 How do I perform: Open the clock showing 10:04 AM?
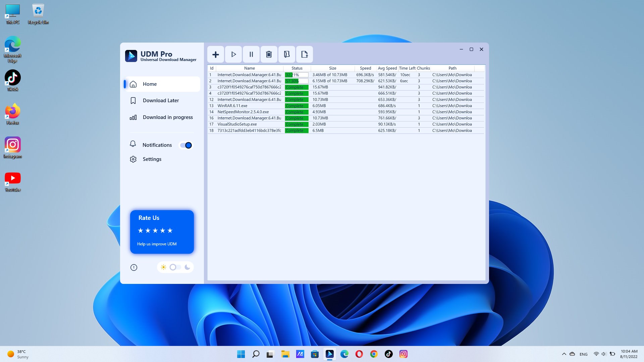click(629, 354)
